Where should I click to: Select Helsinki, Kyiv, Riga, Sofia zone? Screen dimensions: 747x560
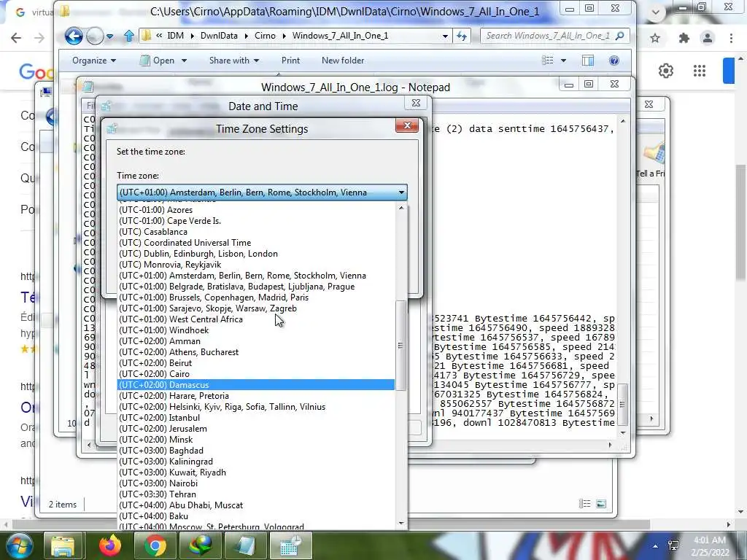[x=256, y=407]
